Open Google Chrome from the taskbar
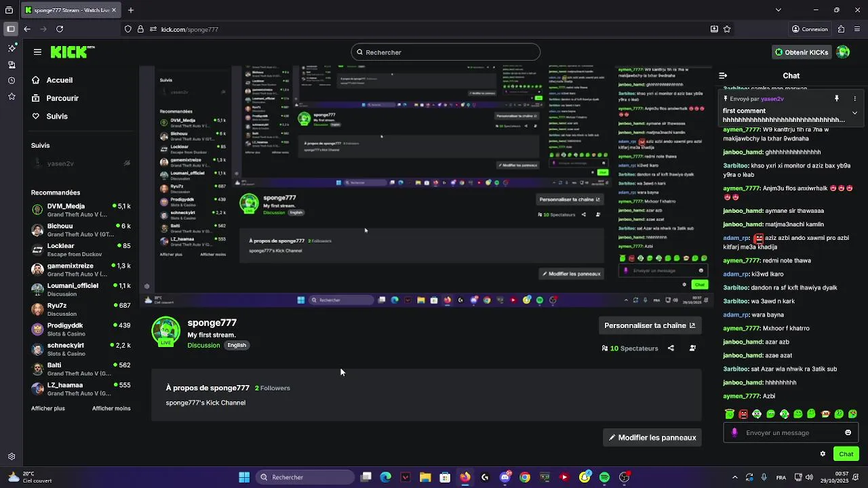Viewport: 868px width, 488px height. [525, 477]
